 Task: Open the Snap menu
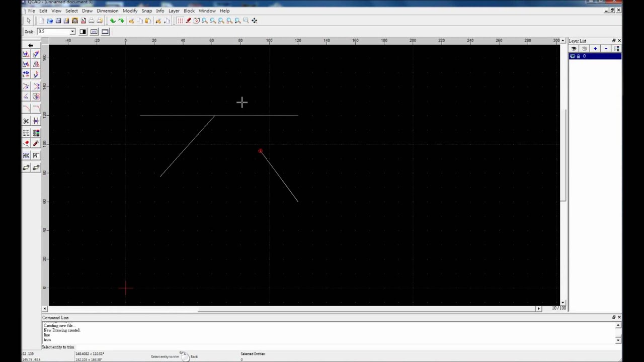click(146, 11)
